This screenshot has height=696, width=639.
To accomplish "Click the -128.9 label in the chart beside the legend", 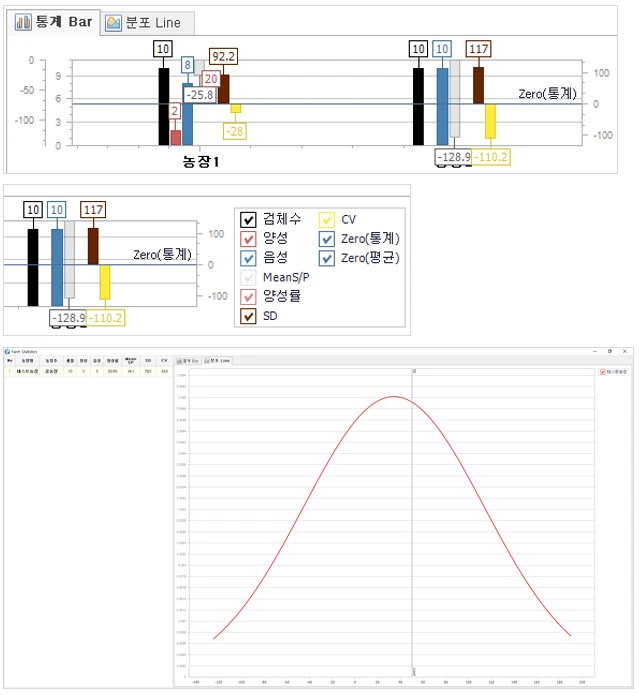I will [x=68, y=318].
